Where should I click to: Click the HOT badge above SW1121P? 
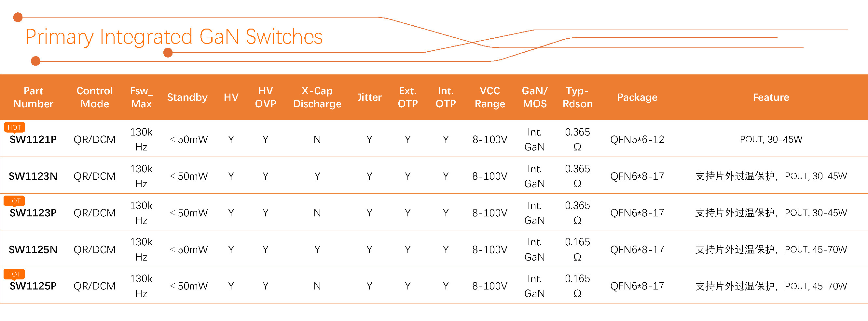14,128
